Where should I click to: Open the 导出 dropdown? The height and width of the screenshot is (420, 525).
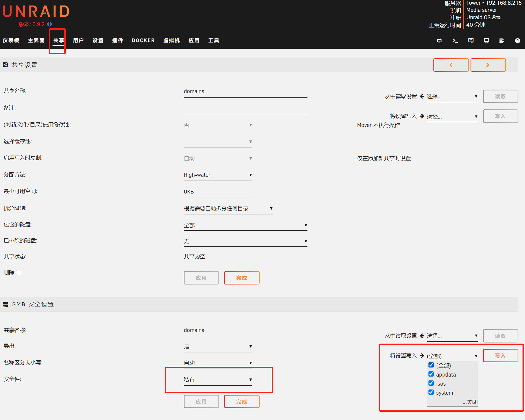[x=218, y=346]
